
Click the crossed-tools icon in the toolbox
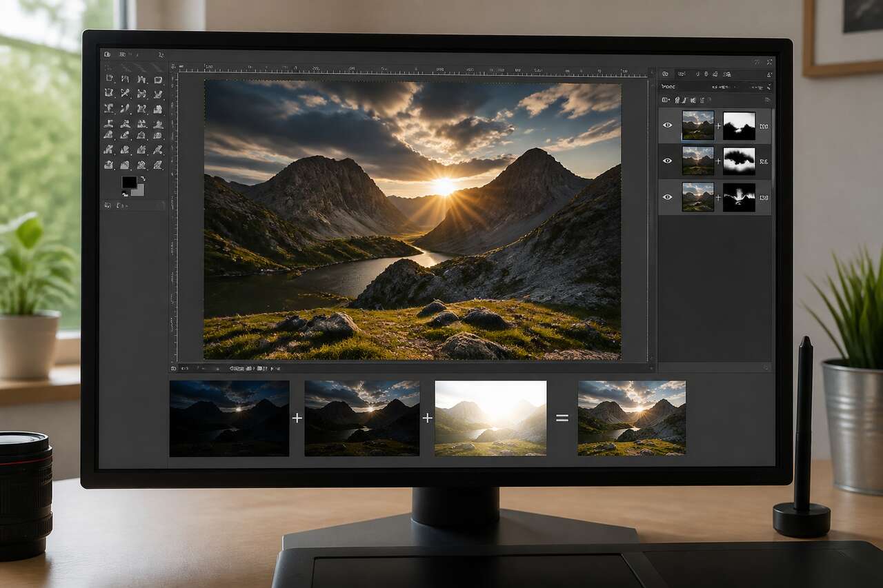coord(126,93)
